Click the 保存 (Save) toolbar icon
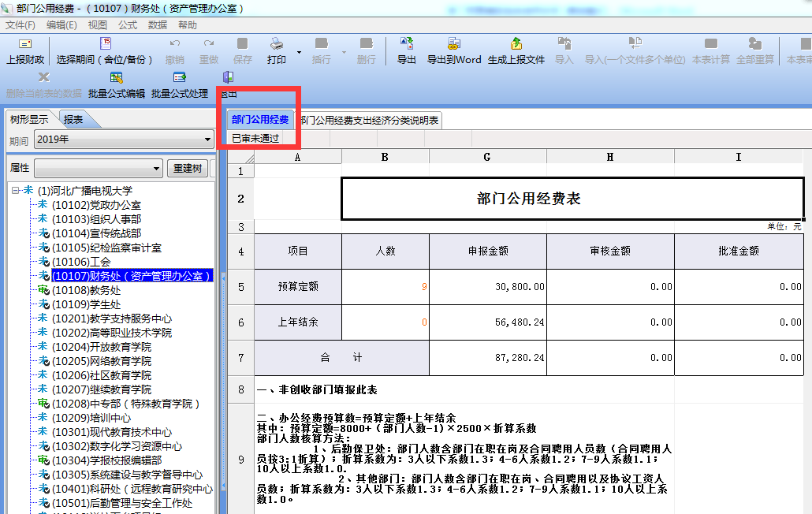The width and height of the screenshot is (812, 514). (x=242, y=49)
